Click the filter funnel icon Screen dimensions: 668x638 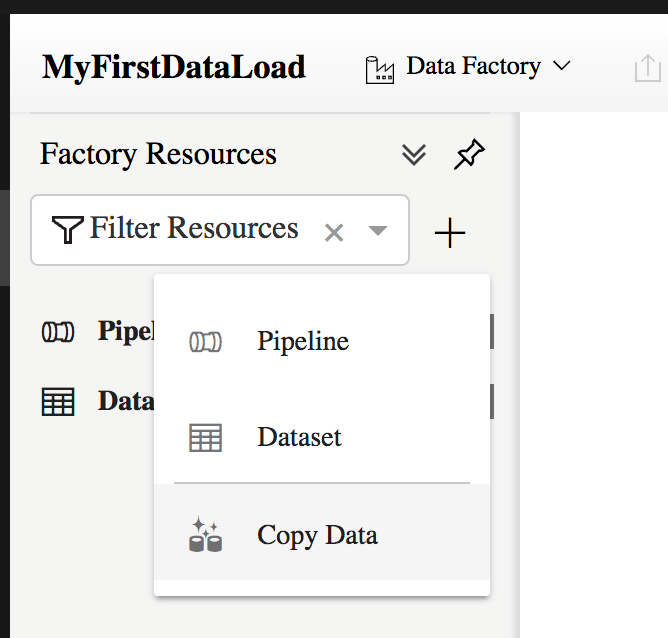click(67, 230)
